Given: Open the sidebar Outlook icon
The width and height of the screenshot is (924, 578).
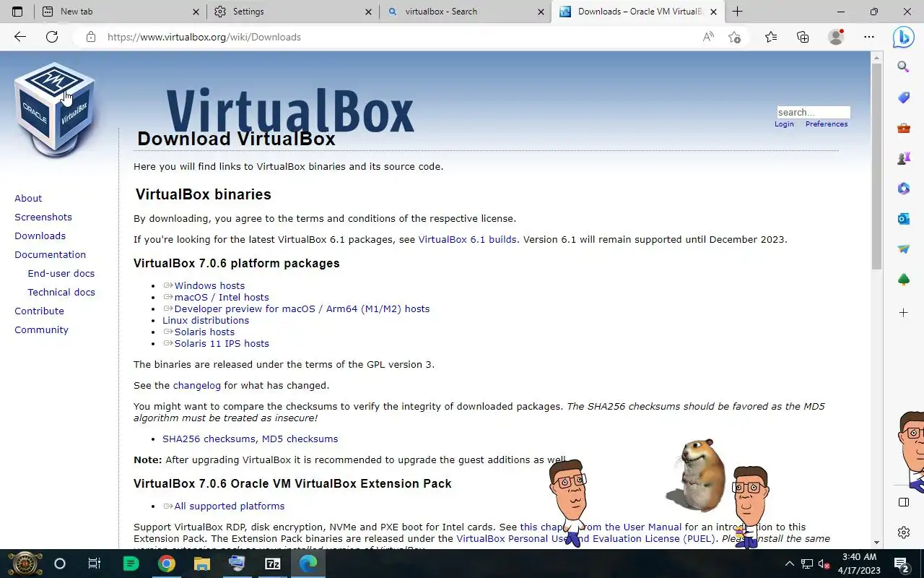Looking at the screenshot, I should pos(903,219).
